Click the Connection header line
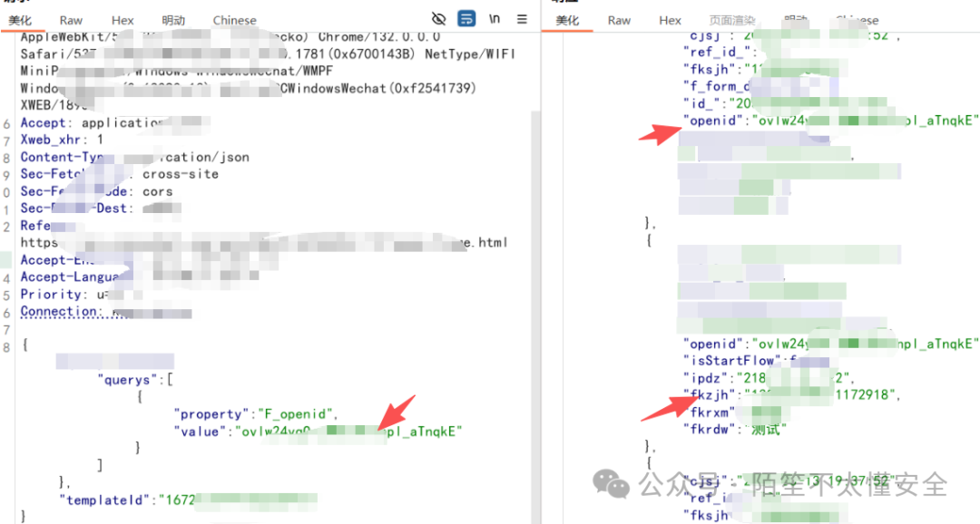Viewport: 980px width, 524px height. pyautogui.click(x=106, y=311)
